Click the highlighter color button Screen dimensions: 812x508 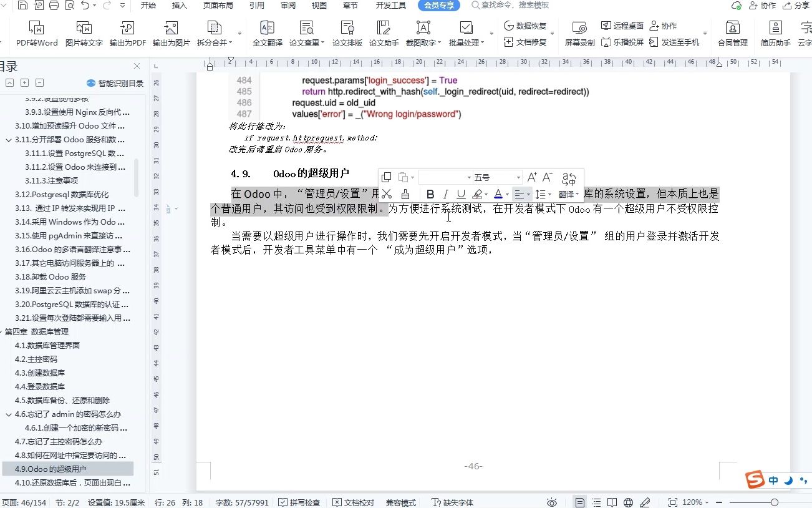pos(477,194)
